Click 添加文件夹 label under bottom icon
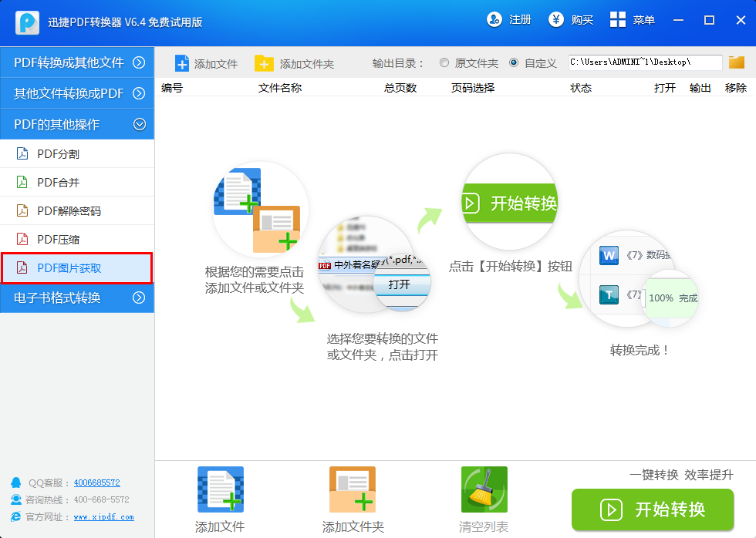 (x=353, y=527)
